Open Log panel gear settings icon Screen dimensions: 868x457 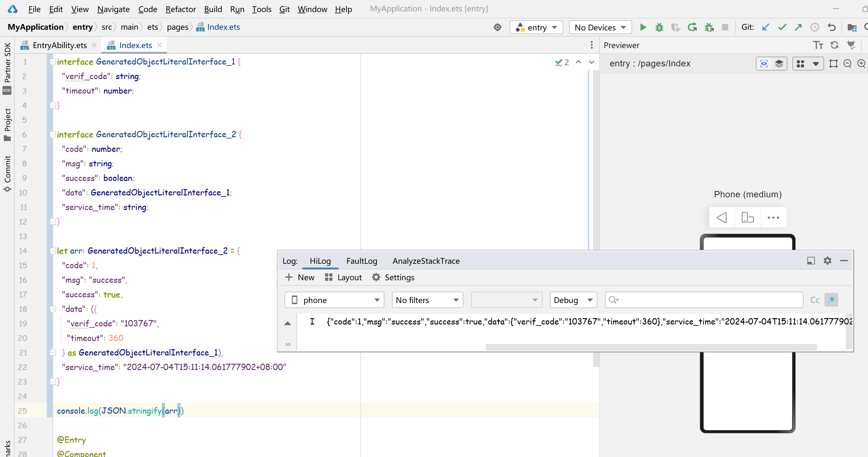[x=827, y=261]
